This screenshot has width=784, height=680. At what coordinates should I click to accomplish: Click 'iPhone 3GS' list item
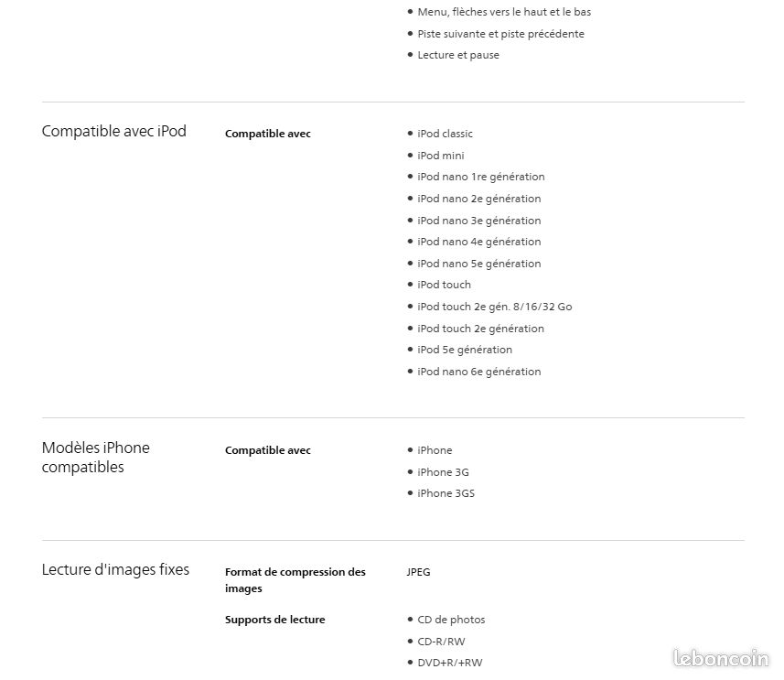[x=446, y=493]
